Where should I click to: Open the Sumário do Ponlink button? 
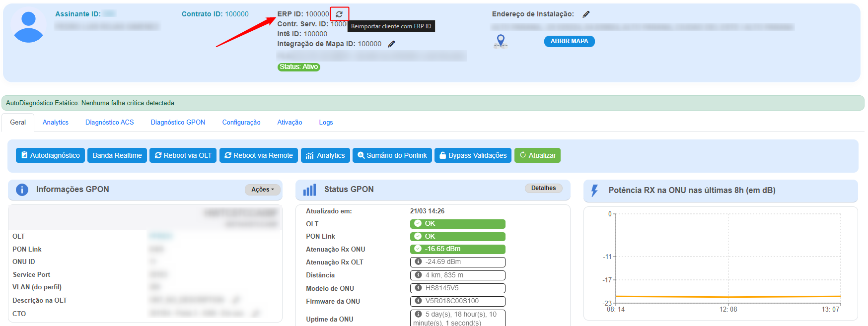click(392, 155)
